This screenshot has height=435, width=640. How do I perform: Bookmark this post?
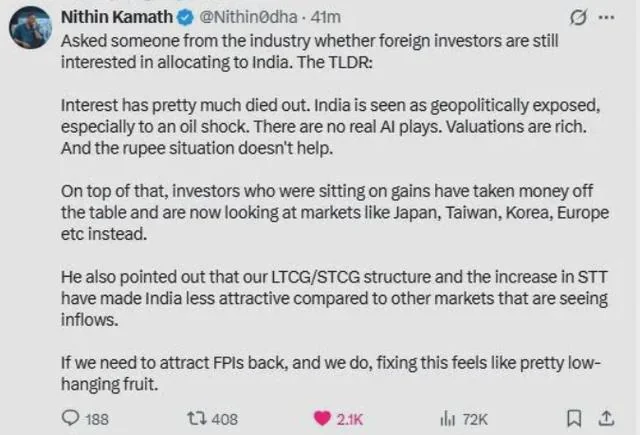click(x=574, y=420)
